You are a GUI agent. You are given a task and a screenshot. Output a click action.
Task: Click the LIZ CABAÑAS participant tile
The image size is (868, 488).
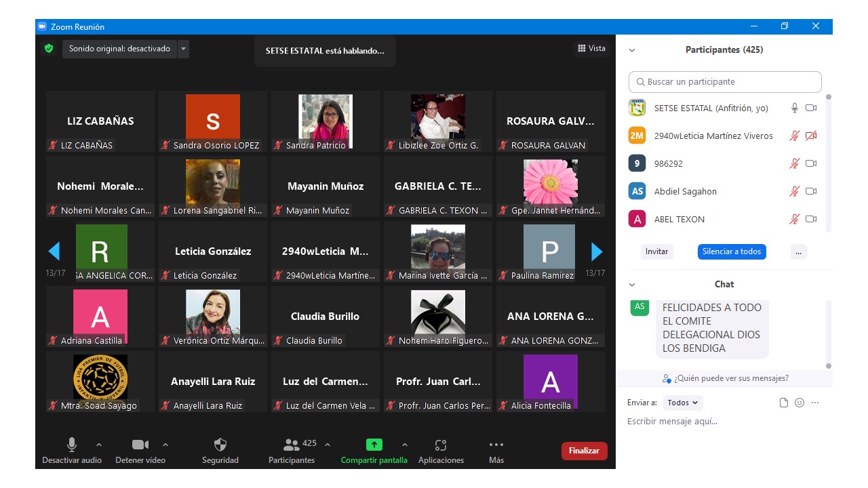pyautogui.click(x=100, y=121)
